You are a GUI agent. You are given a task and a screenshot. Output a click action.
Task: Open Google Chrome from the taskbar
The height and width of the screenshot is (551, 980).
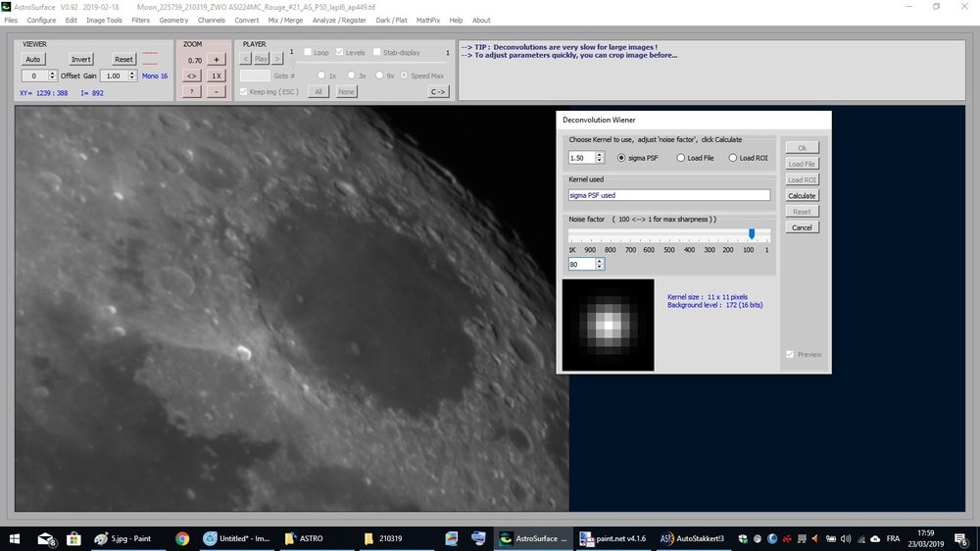(182, 538)
